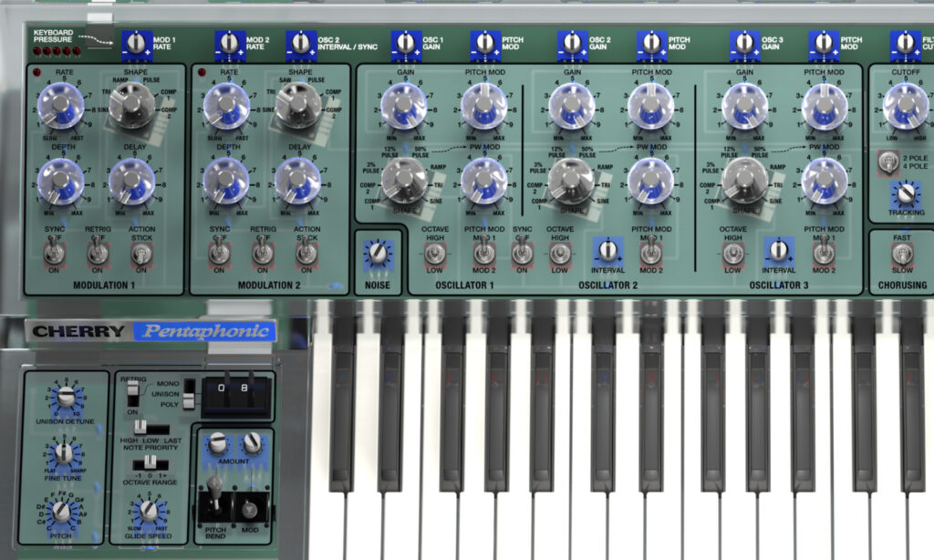
Task: Click the OSC 2 GAIN pressure knob
Action: (x=573, y=45)
